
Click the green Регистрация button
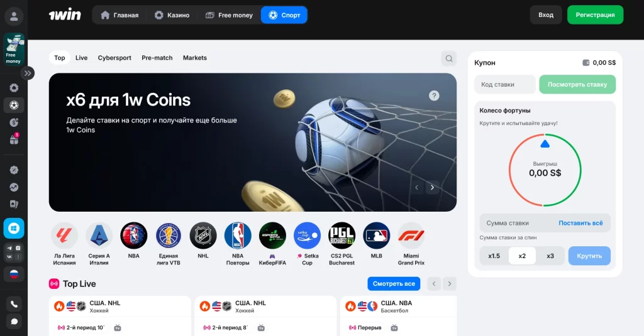tap(595, 15)
